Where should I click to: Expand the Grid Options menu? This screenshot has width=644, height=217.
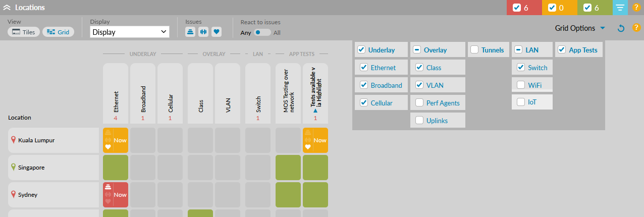point(580,28)
